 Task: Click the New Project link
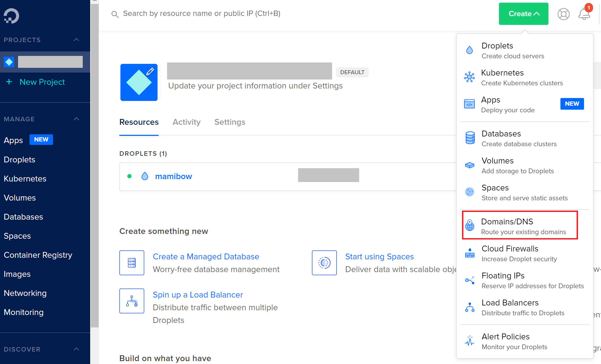(x=42, y=82)
